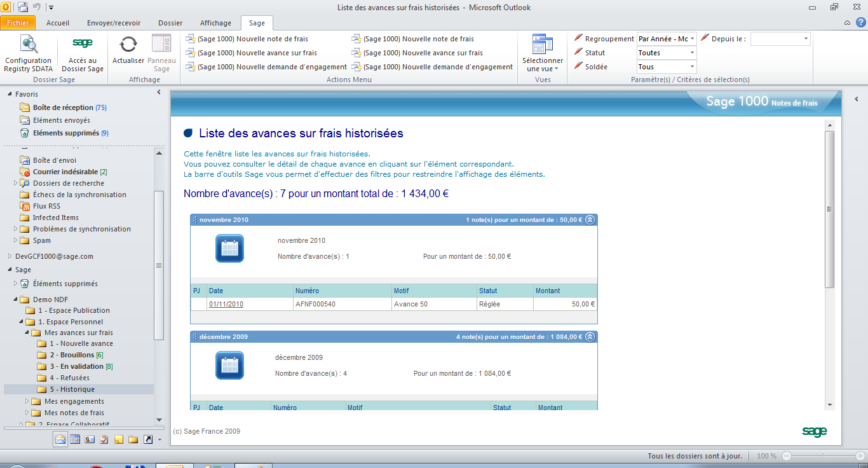
Task: Expand the Mes notes de frais folder
Action: point(27,413)
